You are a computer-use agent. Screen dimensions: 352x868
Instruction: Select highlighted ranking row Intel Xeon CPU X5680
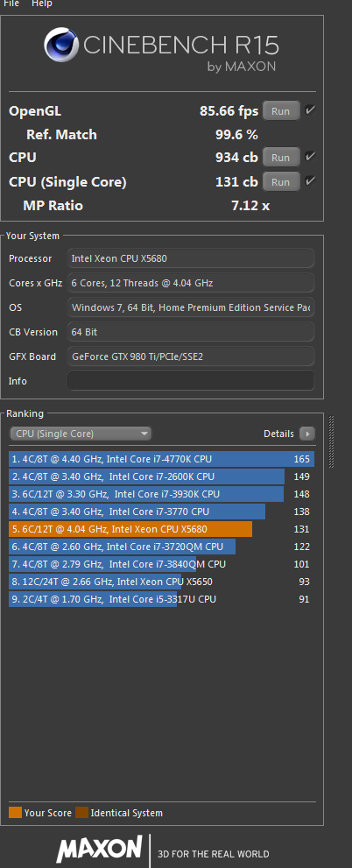point(162,529)
